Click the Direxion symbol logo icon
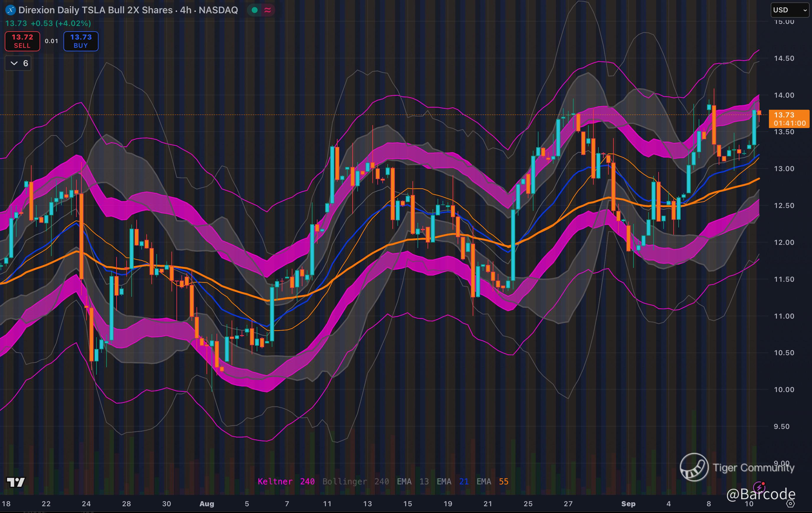Screen dimensions: 812x513 11,10
